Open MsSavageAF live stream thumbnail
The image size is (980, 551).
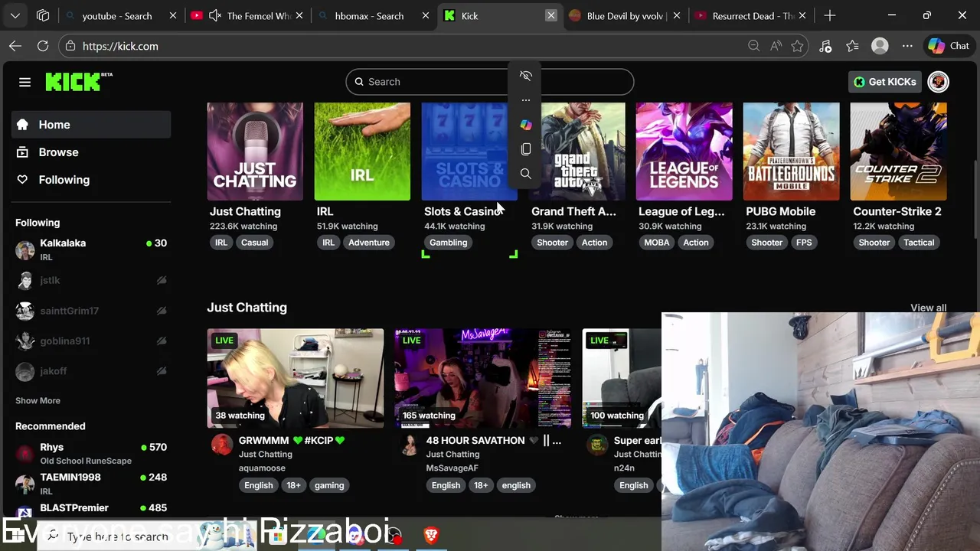coord(482,378)
